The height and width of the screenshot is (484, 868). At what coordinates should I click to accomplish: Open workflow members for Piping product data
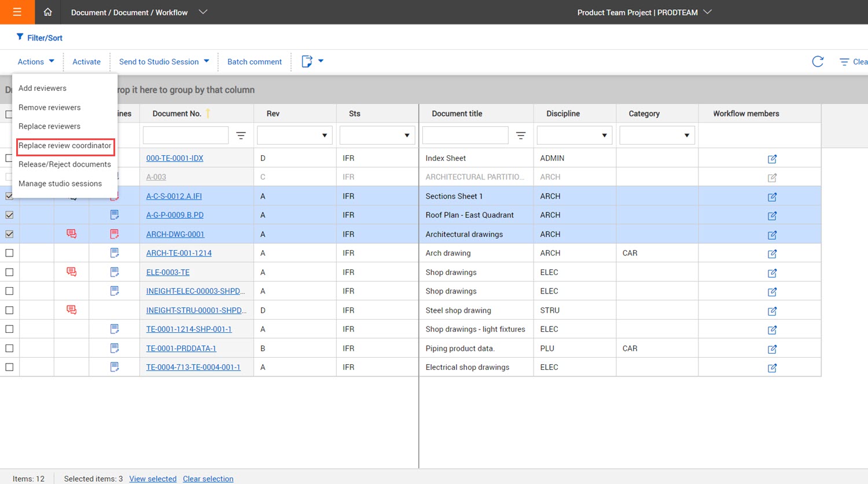(x=772, y=349)
